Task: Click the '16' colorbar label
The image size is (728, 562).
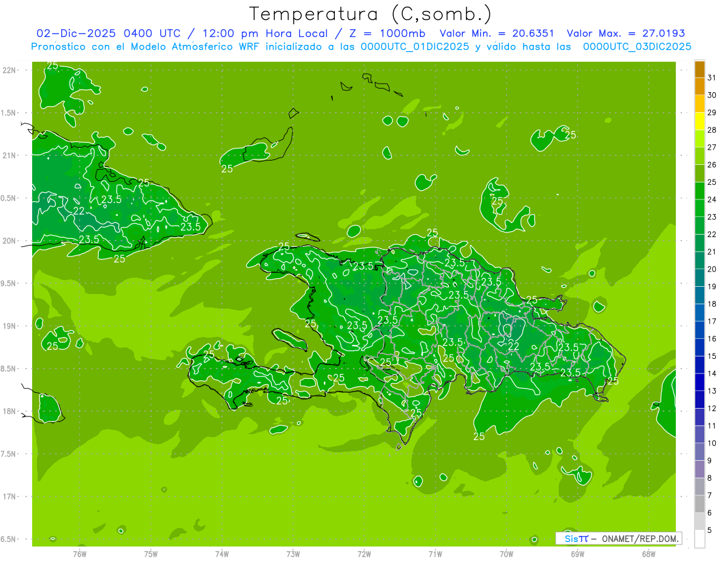Action: tap(712, 339)
